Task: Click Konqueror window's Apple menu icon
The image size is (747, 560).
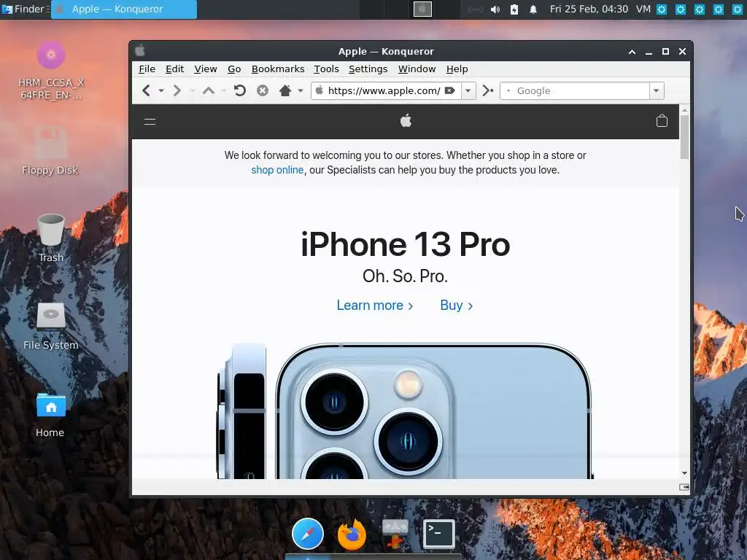Action: click(140, 50)
